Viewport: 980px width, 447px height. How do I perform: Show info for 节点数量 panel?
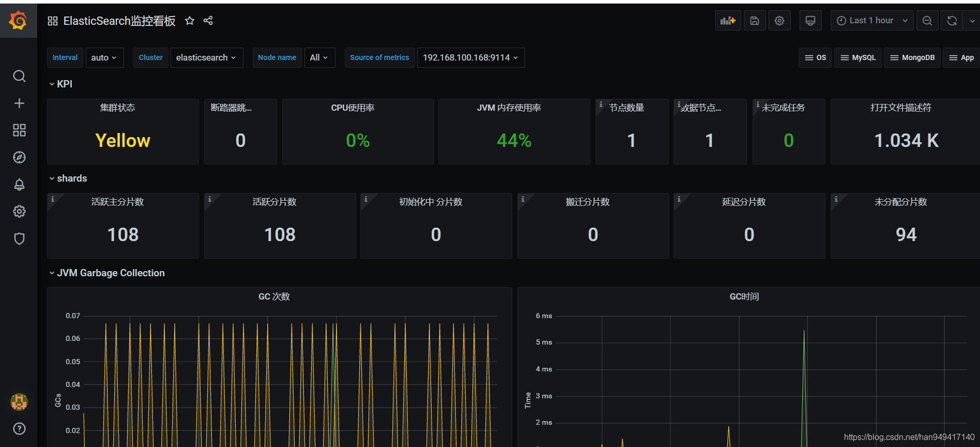coord(601,105)
